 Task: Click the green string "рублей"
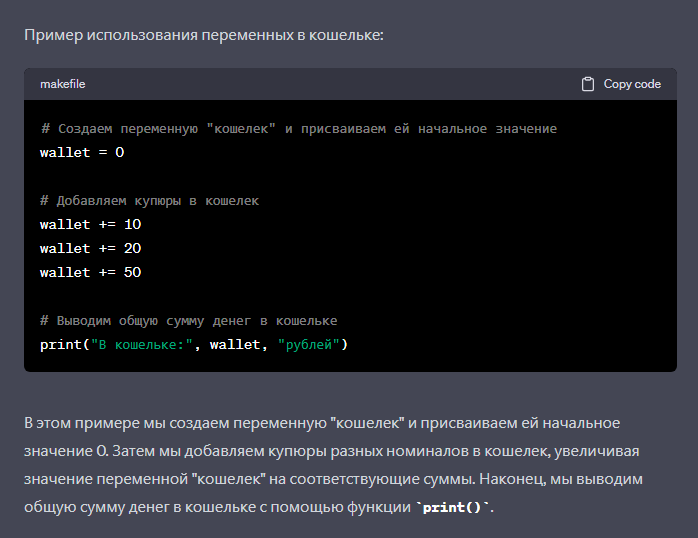coord(309,345)
